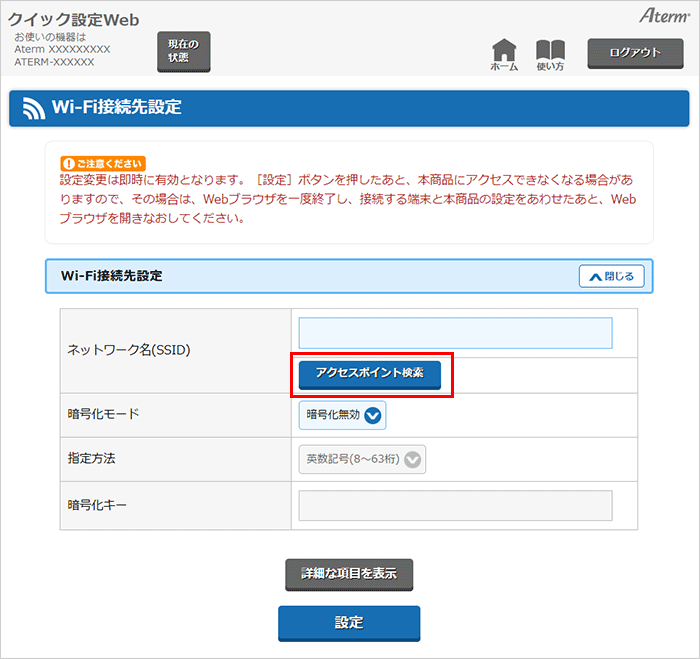Focus the ネットワーク名(SSID) text field
The height and width of the screenshot is (659, 700).
click(x=455, y=333)
